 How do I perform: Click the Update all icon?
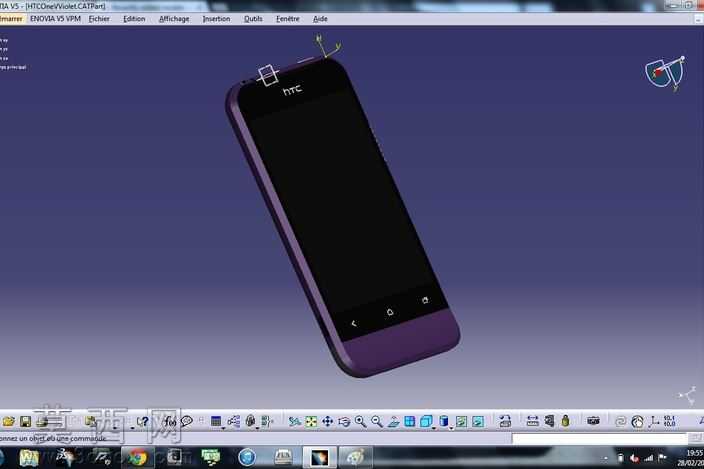point(620,421)
